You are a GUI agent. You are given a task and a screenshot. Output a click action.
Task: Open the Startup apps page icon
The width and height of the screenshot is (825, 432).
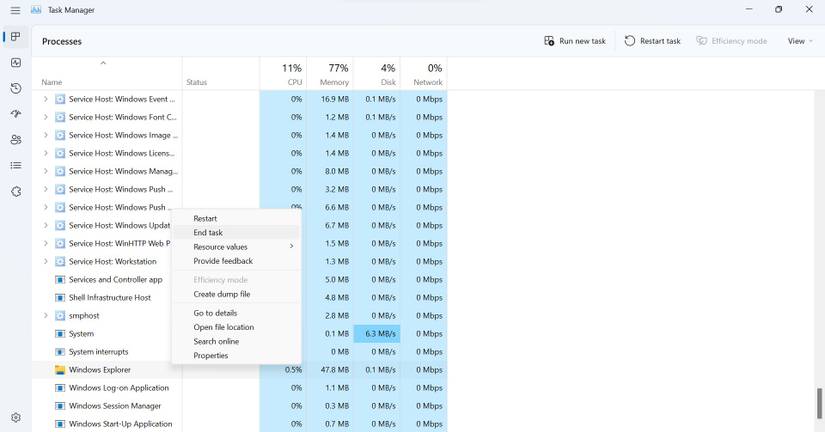15,115
